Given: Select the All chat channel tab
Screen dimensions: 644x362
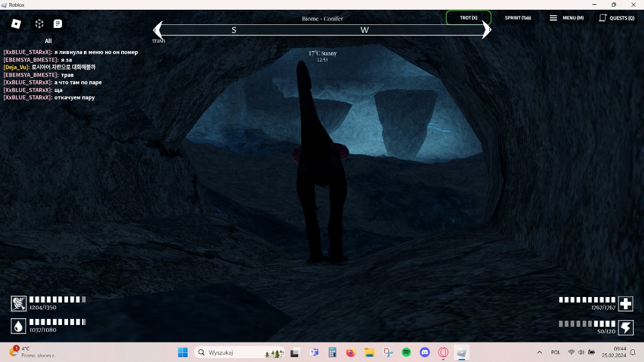Looking at the screenshot, I should click(48, 41).
